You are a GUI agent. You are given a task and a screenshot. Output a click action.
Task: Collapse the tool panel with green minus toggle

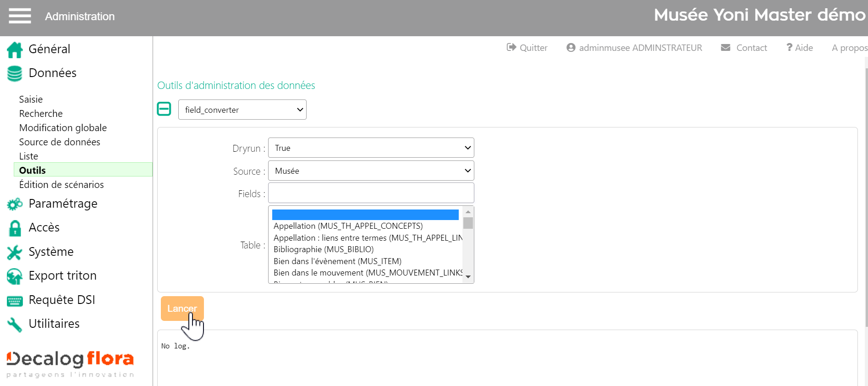[x=164, y=109]
